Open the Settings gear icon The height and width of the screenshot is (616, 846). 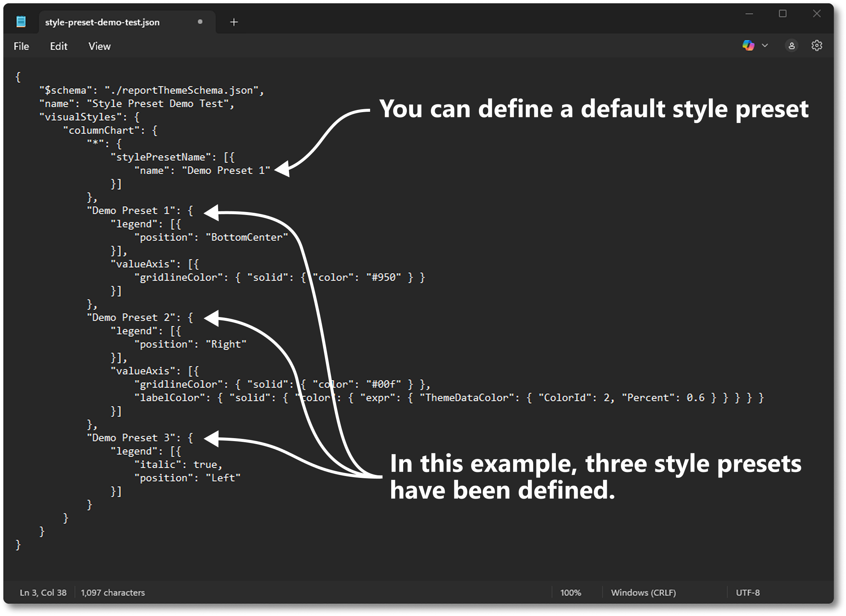click(x=817, y=46)
